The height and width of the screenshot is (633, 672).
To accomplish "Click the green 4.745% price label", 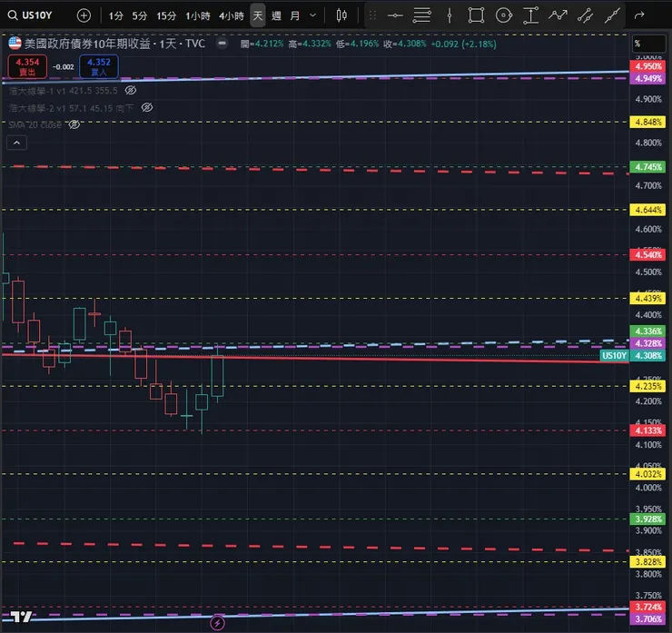I will [647, 167].
